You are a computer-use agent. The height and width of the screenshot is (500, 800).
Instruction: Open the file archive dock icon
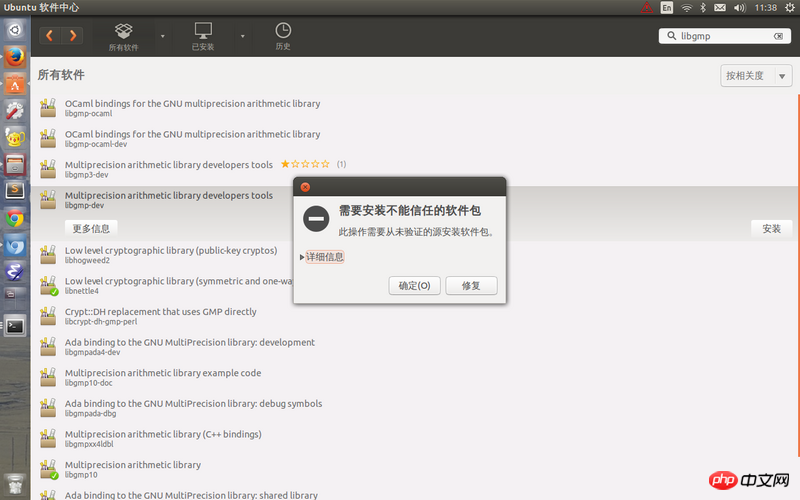[15, 165]
